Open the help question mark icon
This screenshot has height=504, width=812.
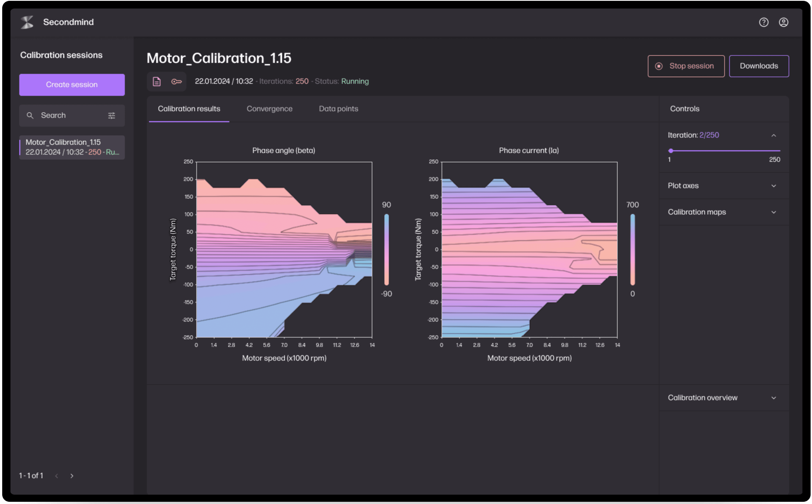click(x=764, y=22)
